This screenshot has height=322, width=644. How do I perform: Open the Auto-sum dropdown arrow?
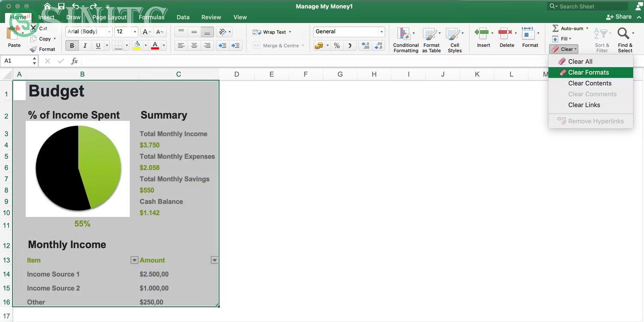coord(587,28)
